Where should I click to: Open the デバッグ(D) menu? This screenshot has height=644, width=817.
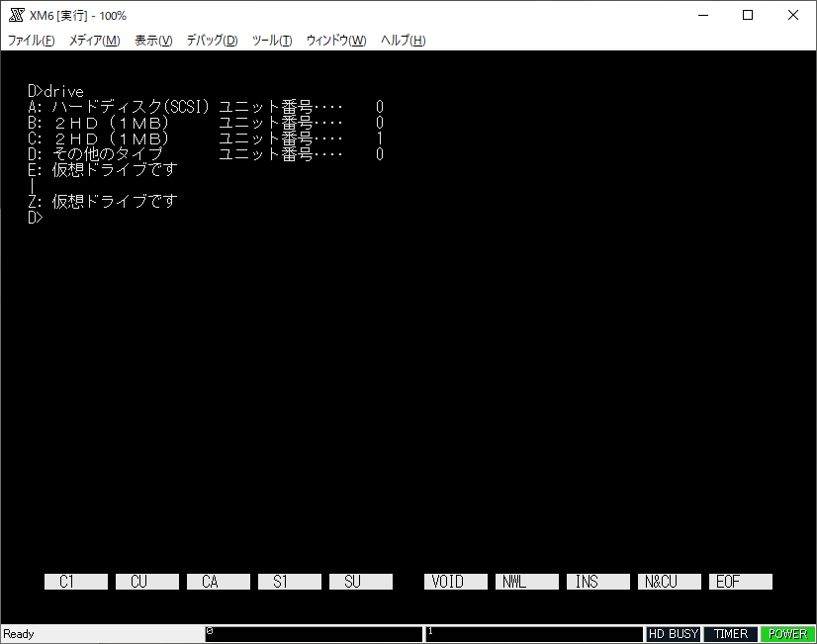pos(212,41)
